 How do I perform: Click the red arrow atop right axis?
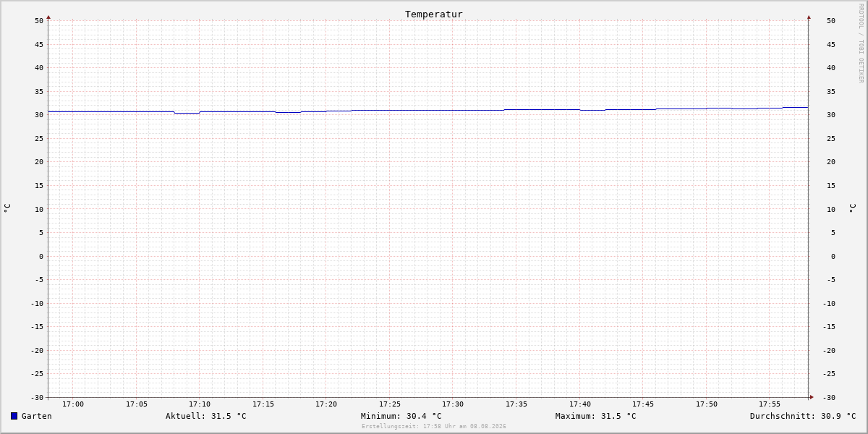coord(809,17)
